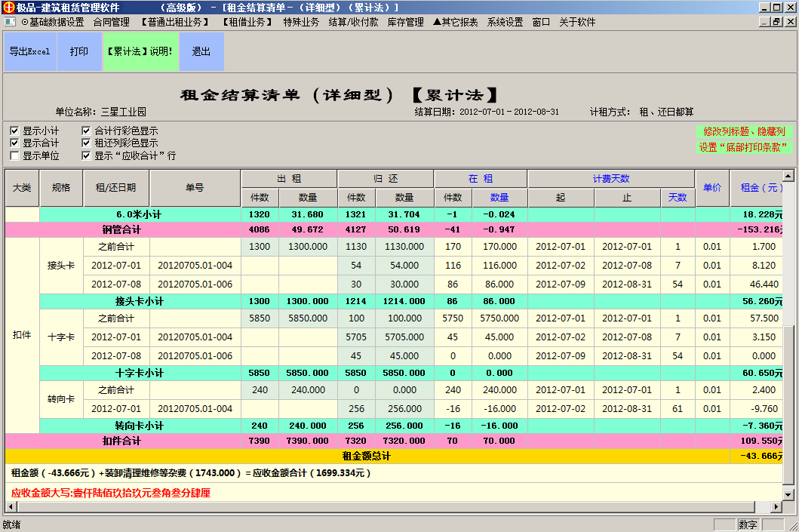Open 【累计法】说明! button
This screenshot has height=532, width=799.
[x=140, y=51]
